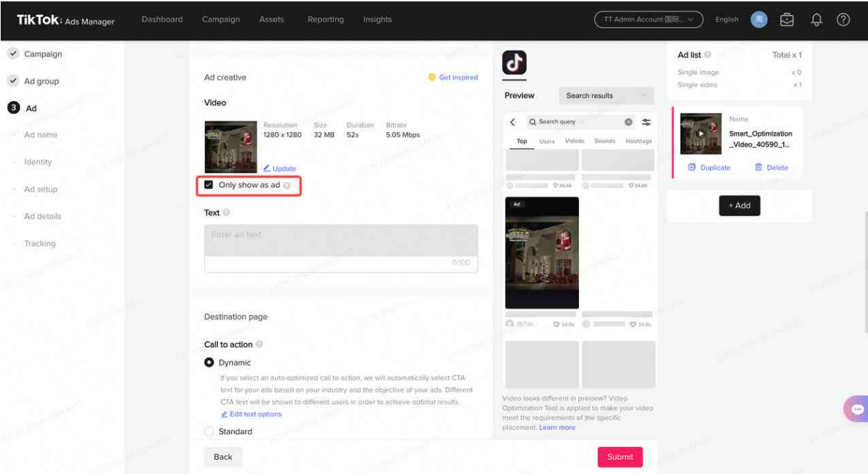Click the info icon next to Text
The image size is (868, 474).
[x=226, y=213]
